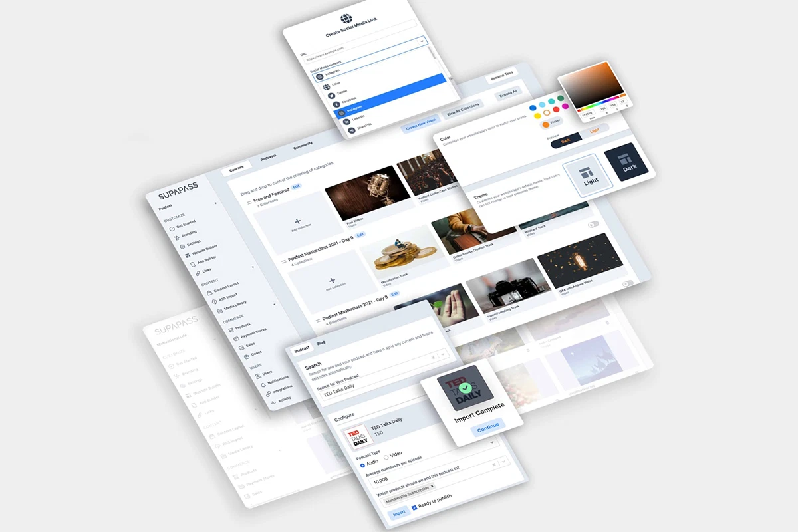Open the chevron dropdown atop the social link dialog
Screen dimensions: 798x532
pyautogui.click(x=422, y=42)
